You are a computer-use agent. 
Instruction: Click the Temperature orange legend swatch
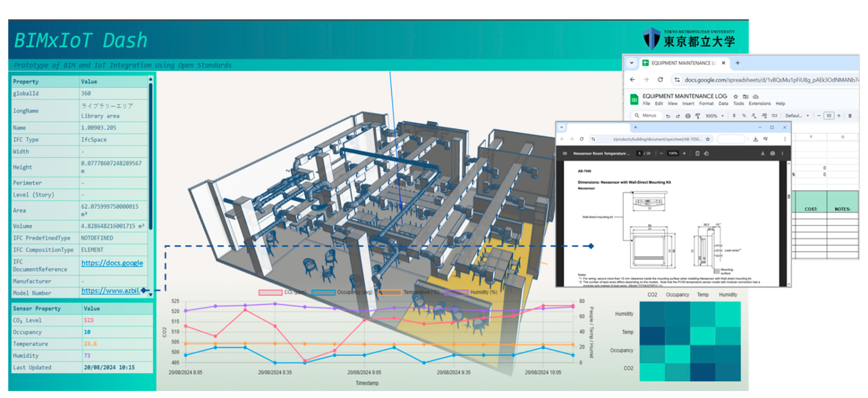click(390, 292)
